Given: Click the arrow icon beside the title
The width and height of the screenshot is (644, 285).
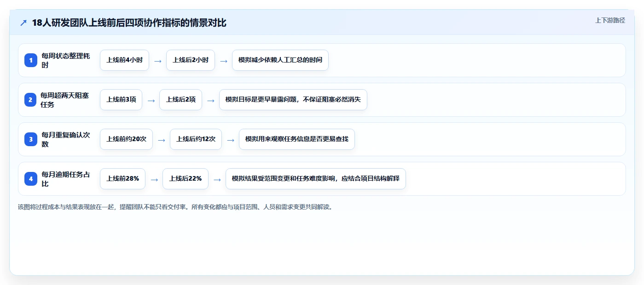Looking at the screenshot, I should [x=23, y=23].
